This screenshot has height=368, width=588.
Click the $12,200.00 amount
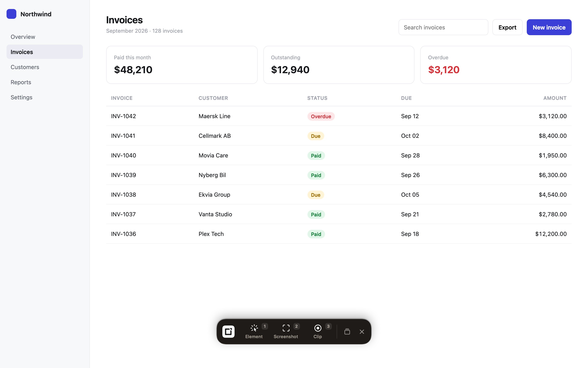click(x=551, y=234)
